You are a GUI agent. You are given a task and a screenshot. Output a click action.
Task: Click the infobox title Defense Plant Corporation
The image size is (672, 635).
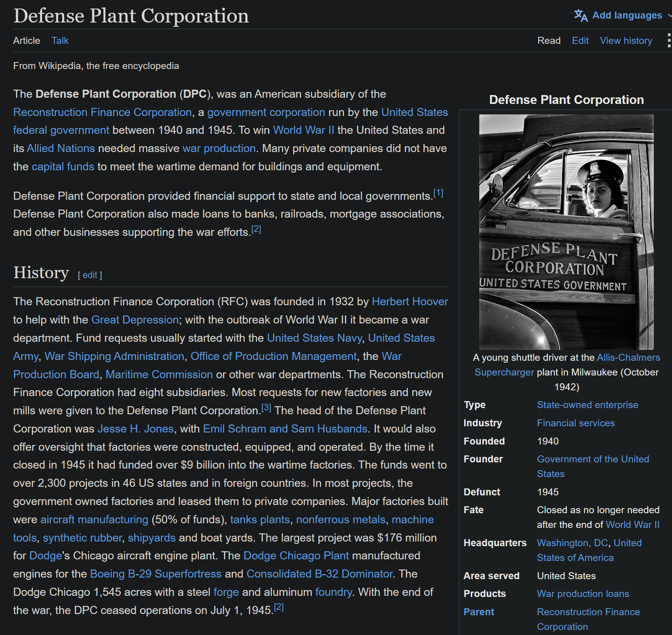[x=566, y=100]
